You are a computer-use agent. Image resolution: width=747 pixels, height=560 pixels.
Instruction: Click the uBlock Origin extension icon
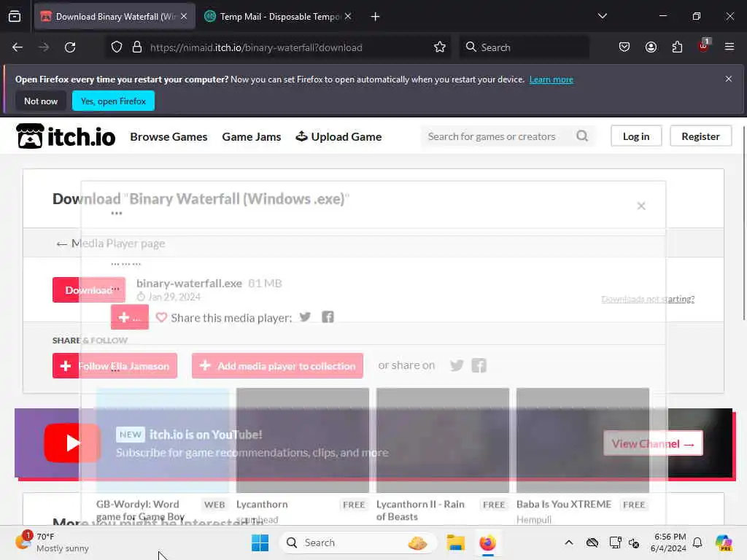(x=704, y=46)
